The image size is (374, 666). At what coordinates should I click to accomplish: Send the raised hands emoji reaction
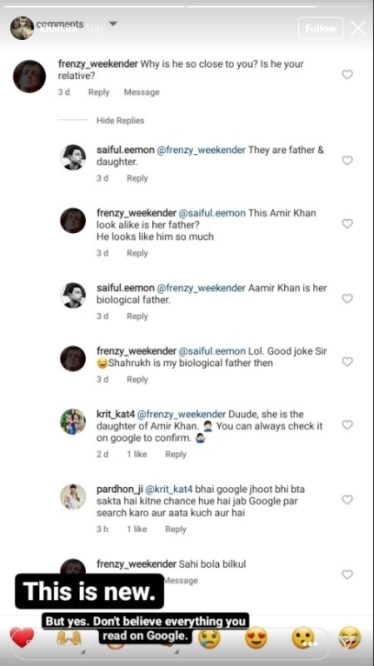tap(69, 638)
